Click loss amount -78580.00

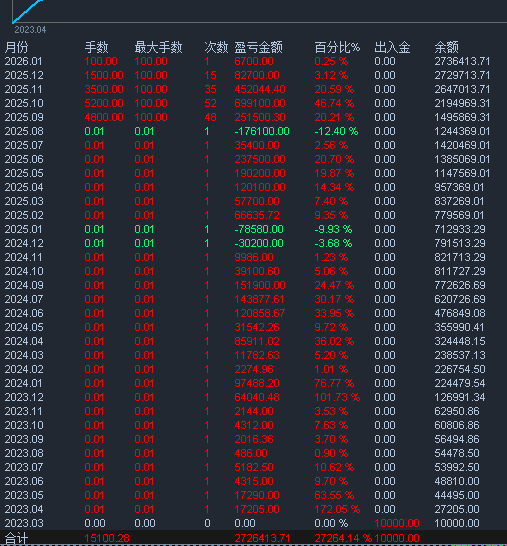(x=259, y=229)
